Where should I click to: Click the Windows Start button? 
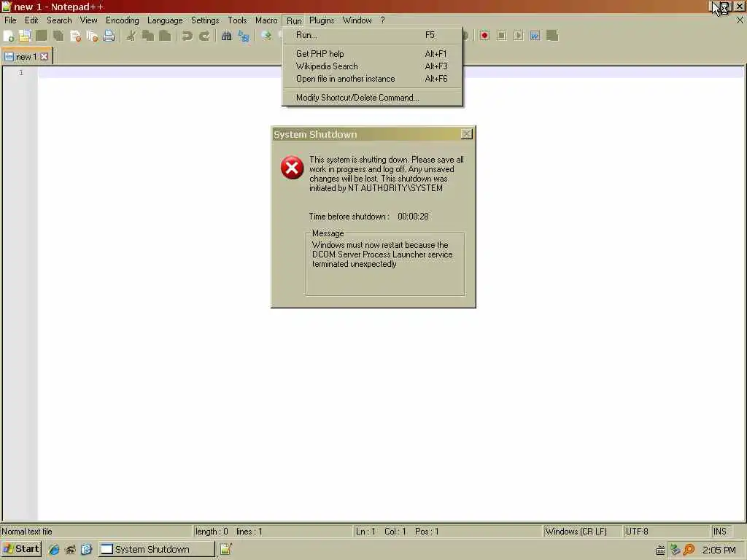pos(21,549)
